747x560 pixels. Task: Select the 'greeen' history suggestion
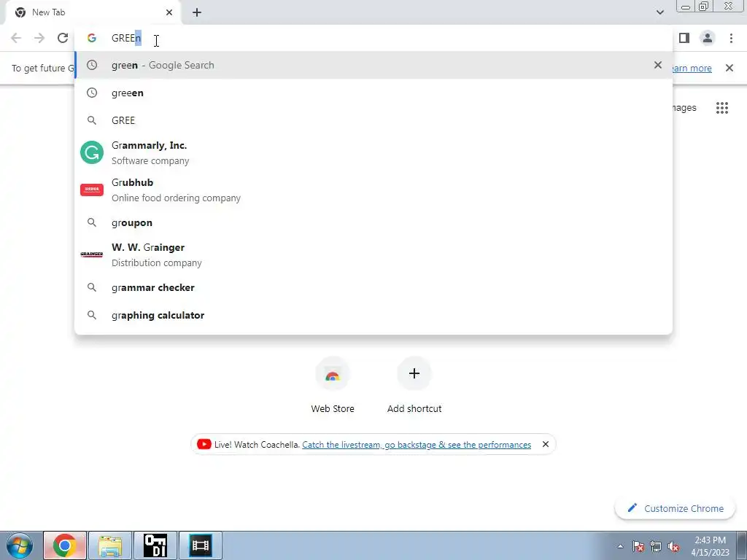[x=373, y=93]
